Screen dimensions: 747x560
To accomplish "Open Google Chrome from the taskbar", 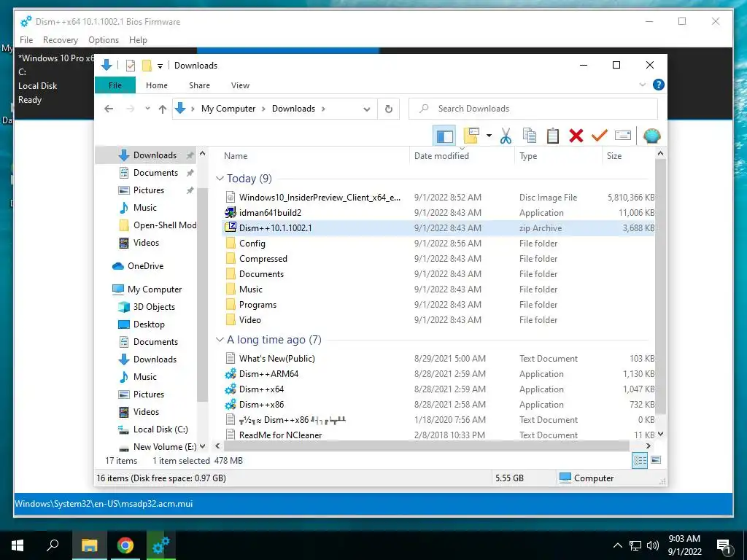I will coord(125,545).
